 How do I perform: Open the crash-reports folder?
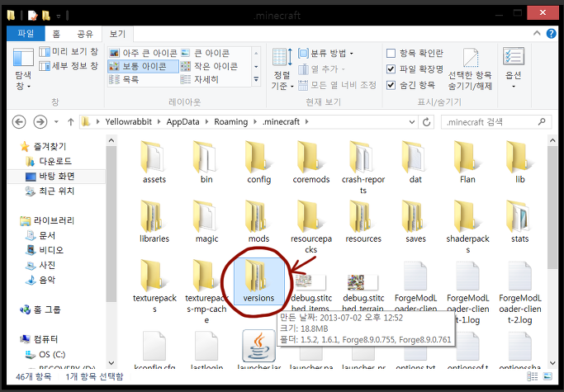(363, 168)
